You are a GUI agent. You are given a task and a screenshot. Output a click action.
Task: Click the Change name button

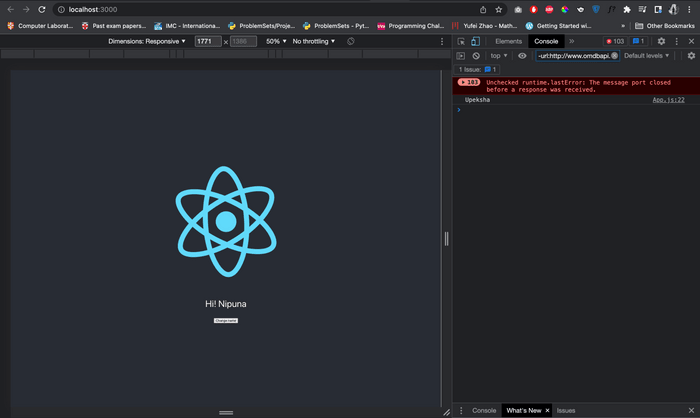225,321
